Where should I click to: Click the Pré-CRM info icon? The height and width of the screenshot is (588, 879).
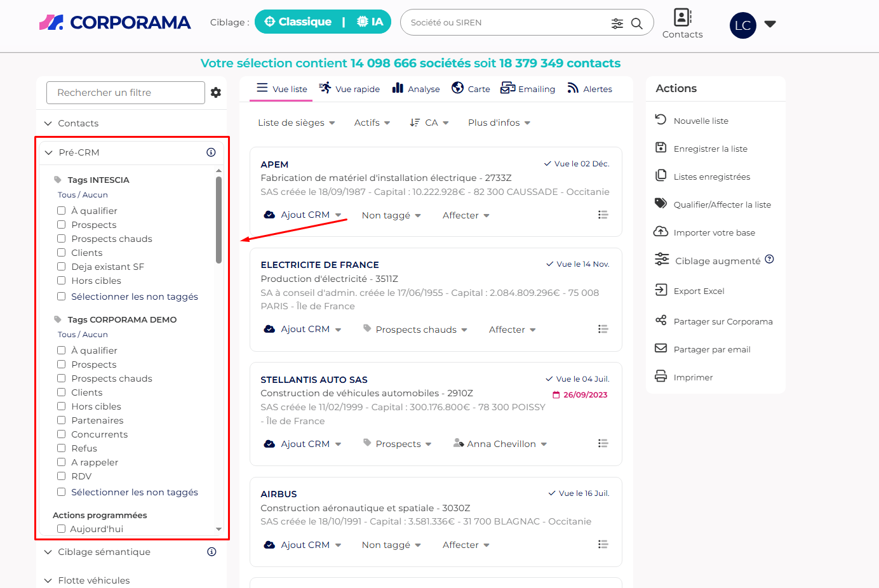pyautogui.click(x=211, y=152)
